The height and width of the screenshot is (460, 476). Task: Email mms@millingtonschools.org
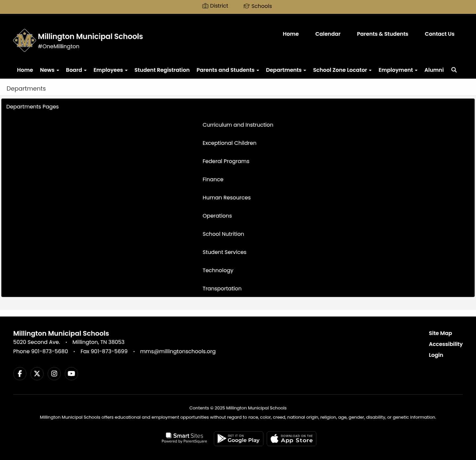click(x=178, y=351)
